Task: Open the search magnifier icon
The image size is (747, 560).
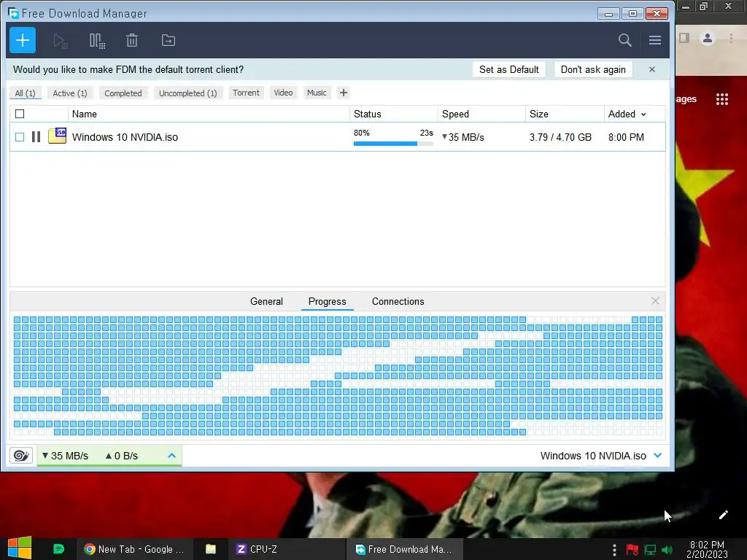Action: [624, 40]
